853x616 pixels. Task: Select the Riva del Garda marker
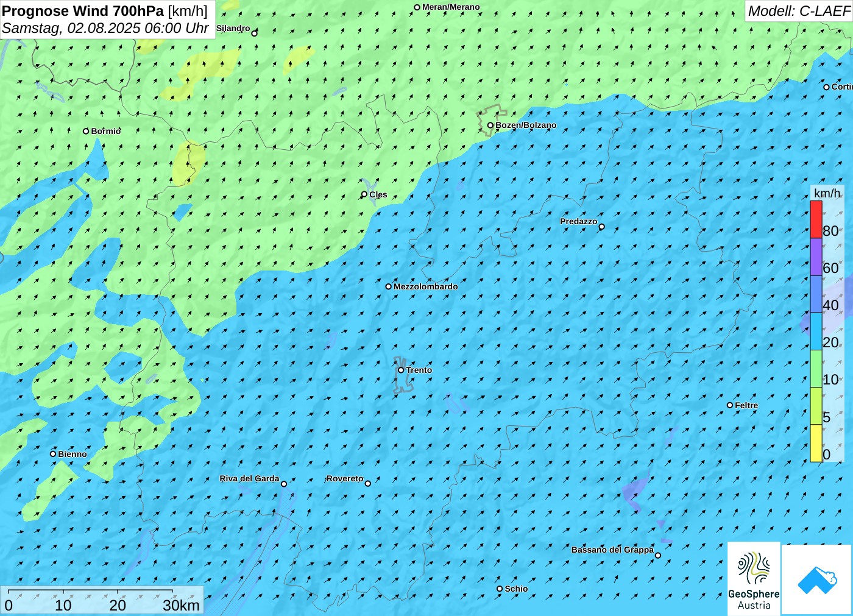point(284,484)
